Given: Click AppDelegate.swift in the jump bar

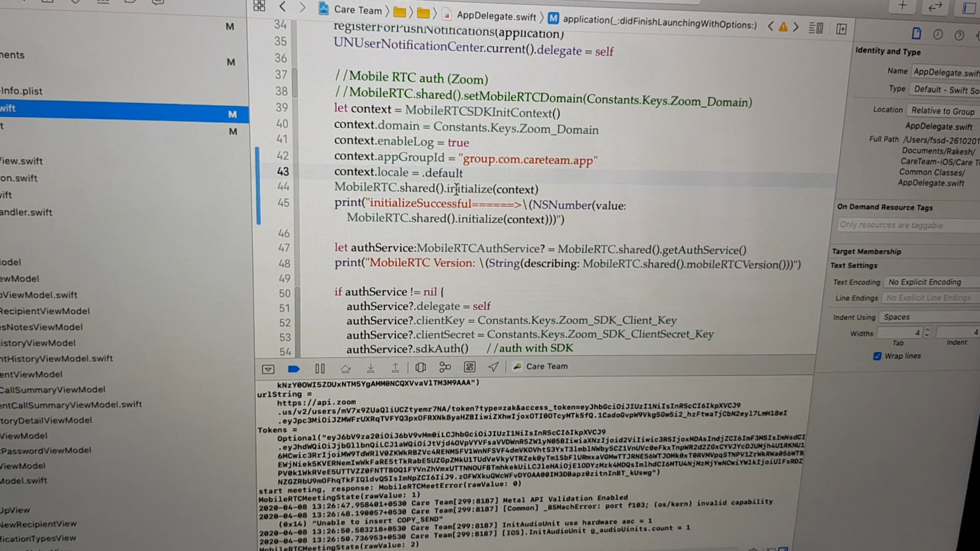Looking at the screenshot, I should 490,16.
